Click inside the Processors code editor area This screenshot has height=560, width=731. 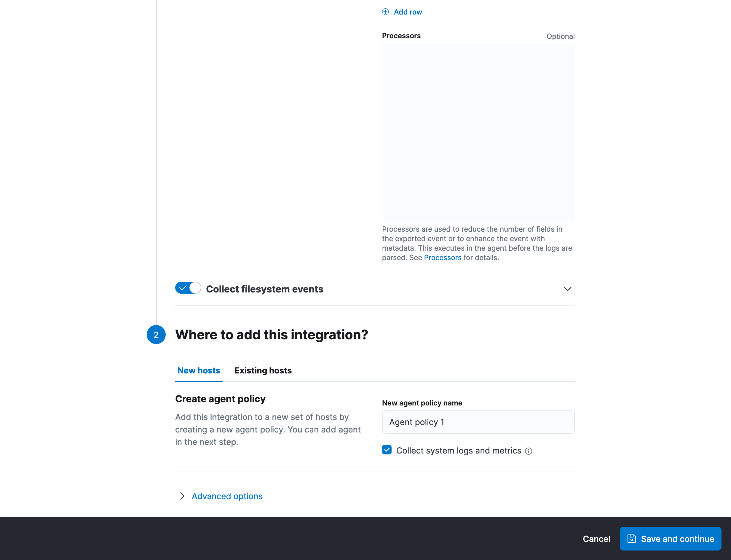478,133
